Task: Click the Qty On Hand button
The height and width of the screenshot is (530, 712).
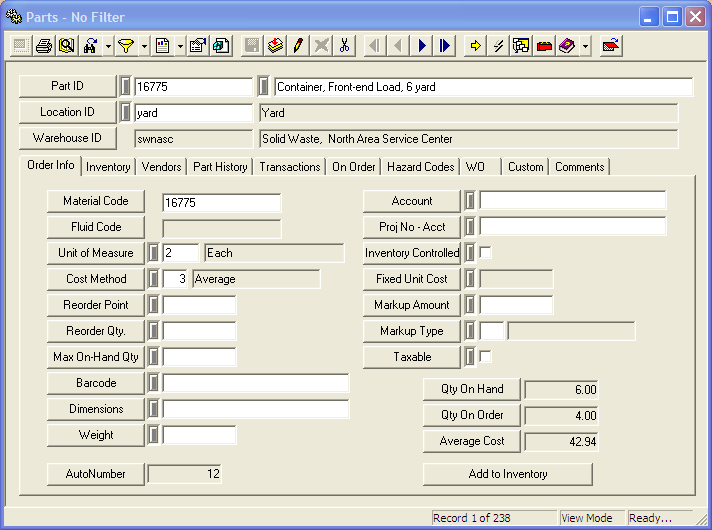Action: pyautogui.click(x=472, y=389)
